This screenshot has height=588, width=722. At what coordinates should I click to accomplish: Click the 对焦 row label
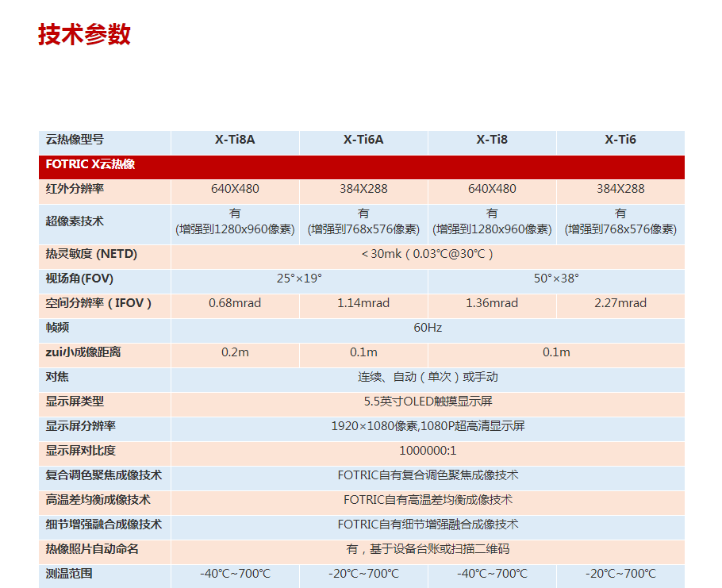(x=57, y=377)
